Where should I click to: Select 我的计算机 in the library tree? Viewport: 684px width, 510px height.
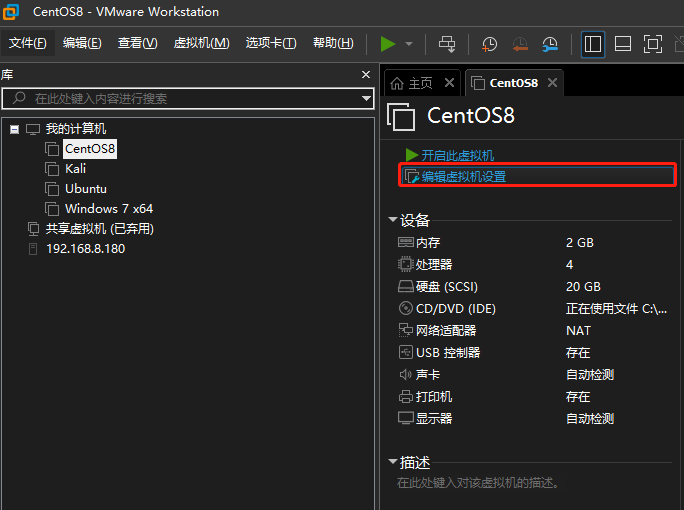[x=75, y=129]
